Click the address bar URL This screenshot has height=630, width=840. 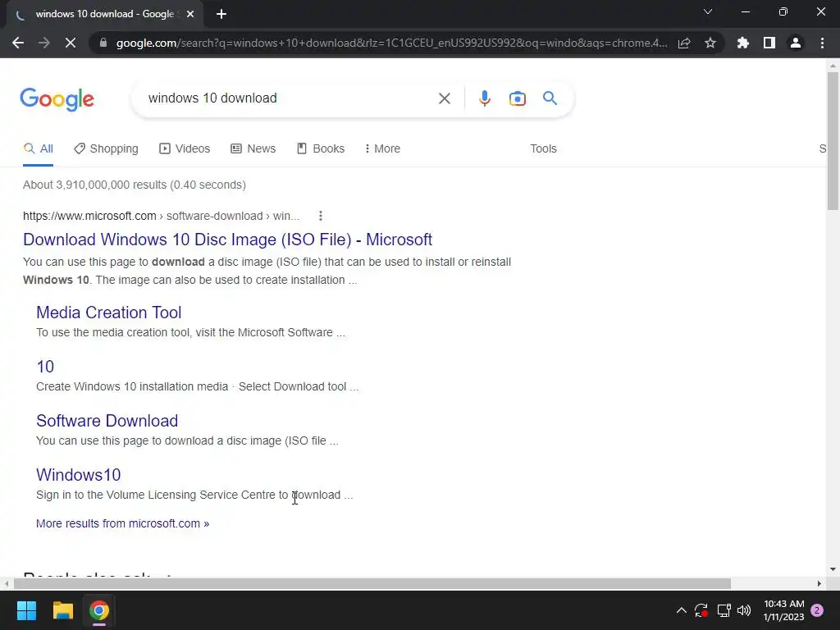pyautogui.click(x=391, y=43)
